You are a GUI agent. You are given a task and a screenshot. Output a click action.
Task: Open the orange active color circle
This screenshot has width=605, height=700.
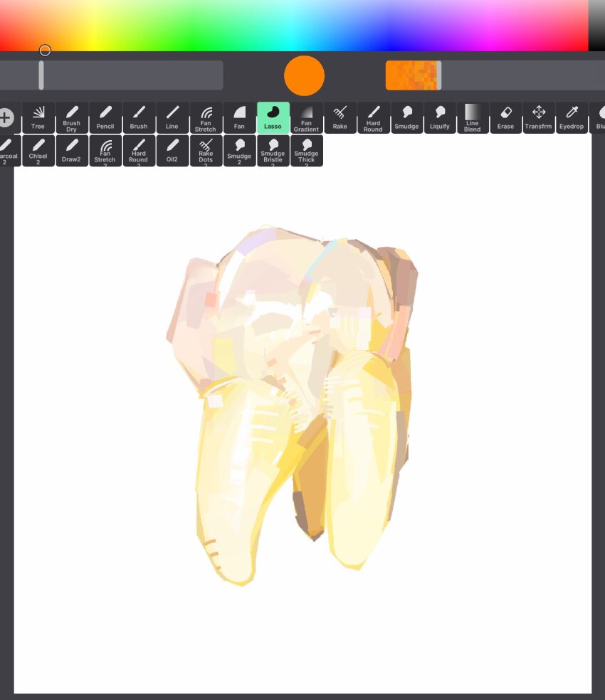point(304,74)
